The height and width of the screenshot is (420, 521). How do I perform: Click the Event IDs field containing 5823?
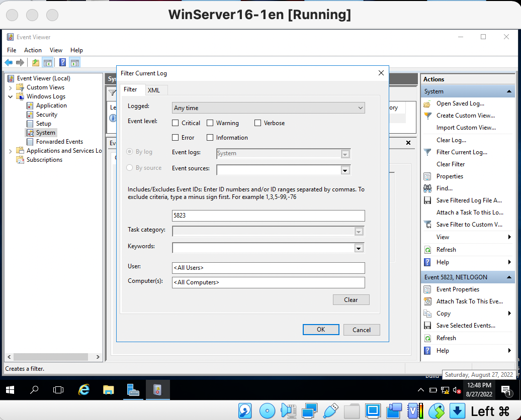click(x=269, y=216)
